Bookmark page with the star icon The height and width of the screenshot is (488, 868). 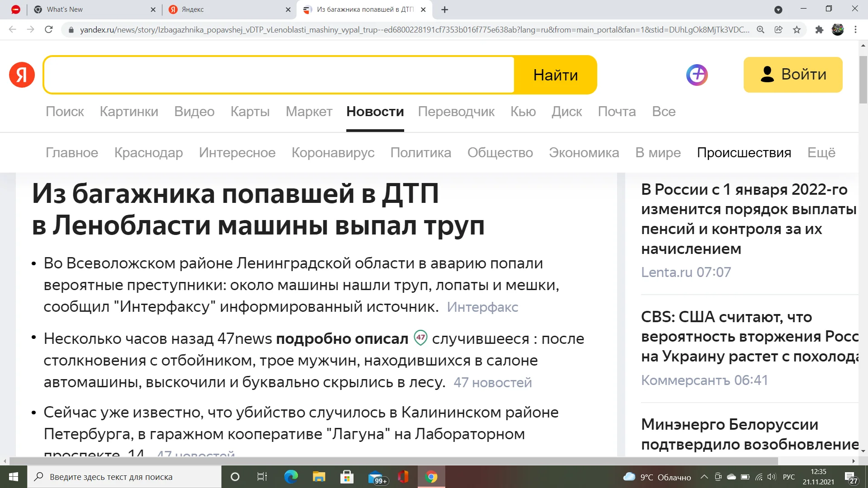click(797, 30)
